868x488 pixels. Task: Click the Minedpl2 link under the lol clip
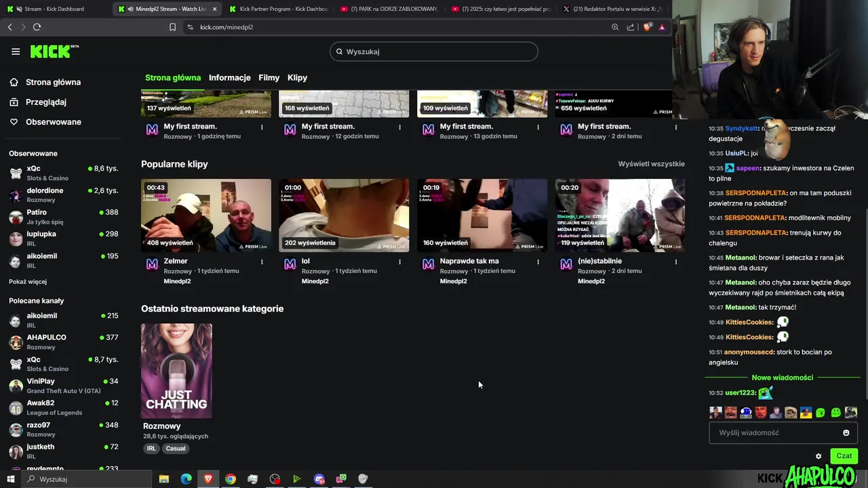(x=315, y=281)
